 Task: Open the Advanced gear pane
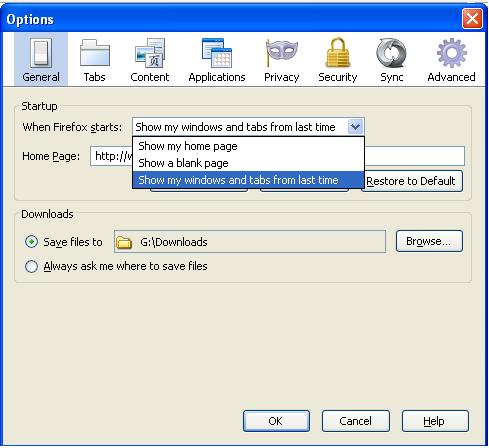(451, 60)
